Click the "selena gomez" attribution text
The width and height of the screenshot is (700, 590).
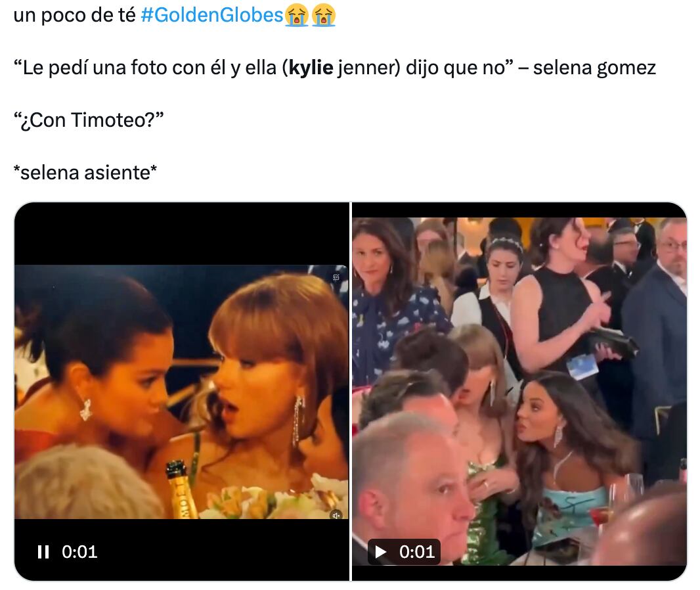tap(595, 68)
